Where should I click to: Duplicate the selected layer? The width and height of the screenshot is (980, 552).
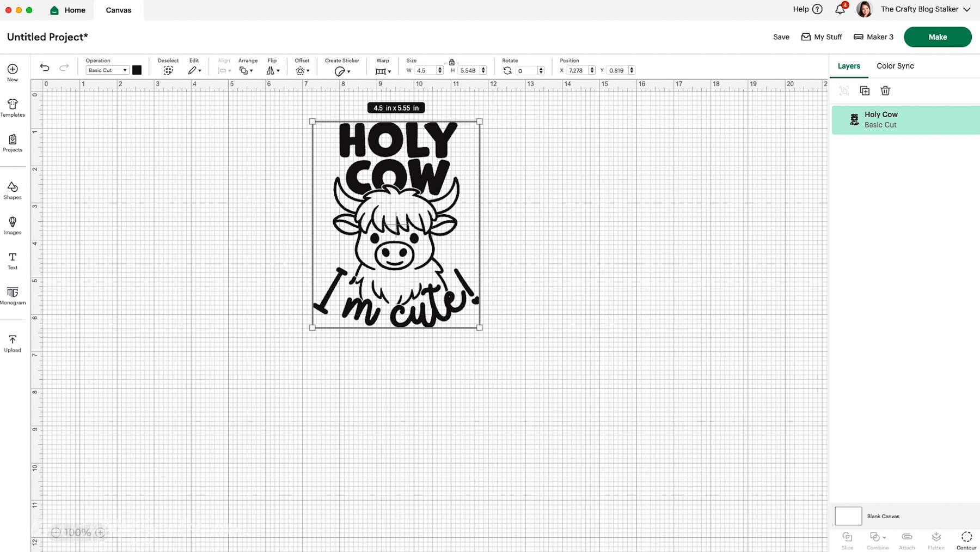865,90
